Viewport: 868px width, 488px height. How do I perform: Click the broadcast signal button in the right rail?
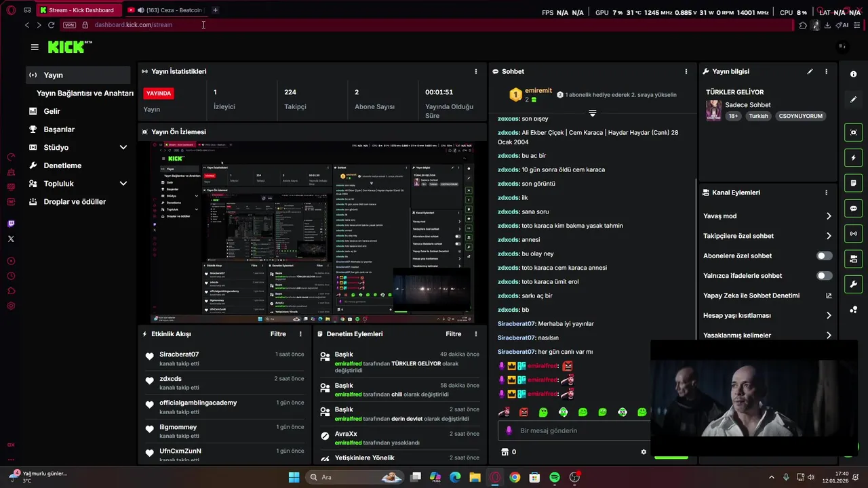pyautogui.click(x=853, y=234)
